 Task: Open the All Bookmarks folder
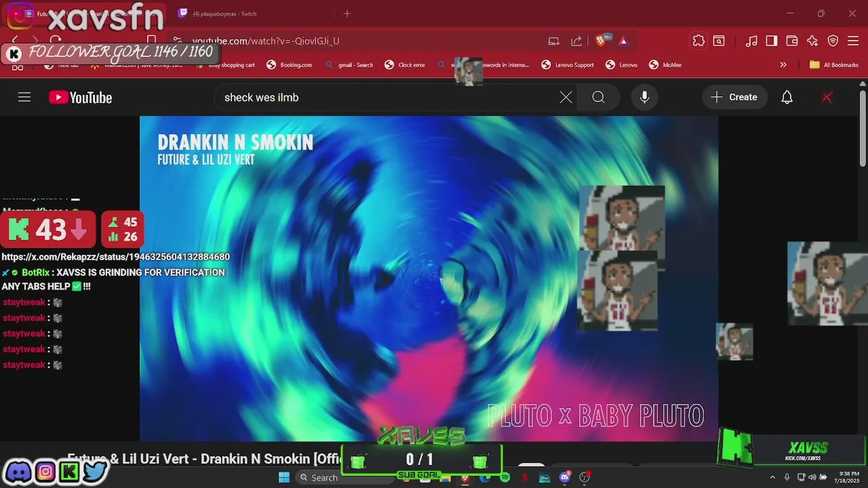click(834, 65)
